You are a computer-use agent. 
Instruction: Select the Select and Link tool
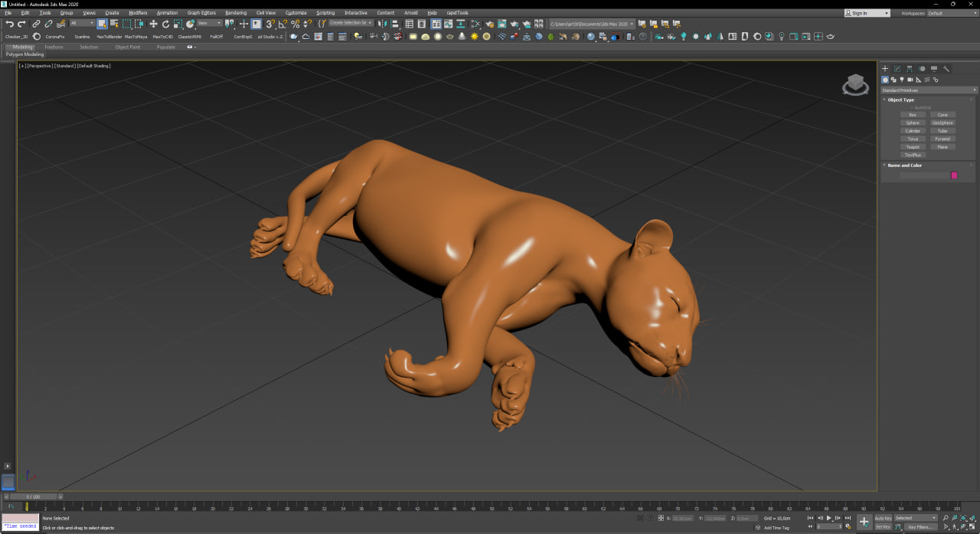tap(36, 24)
